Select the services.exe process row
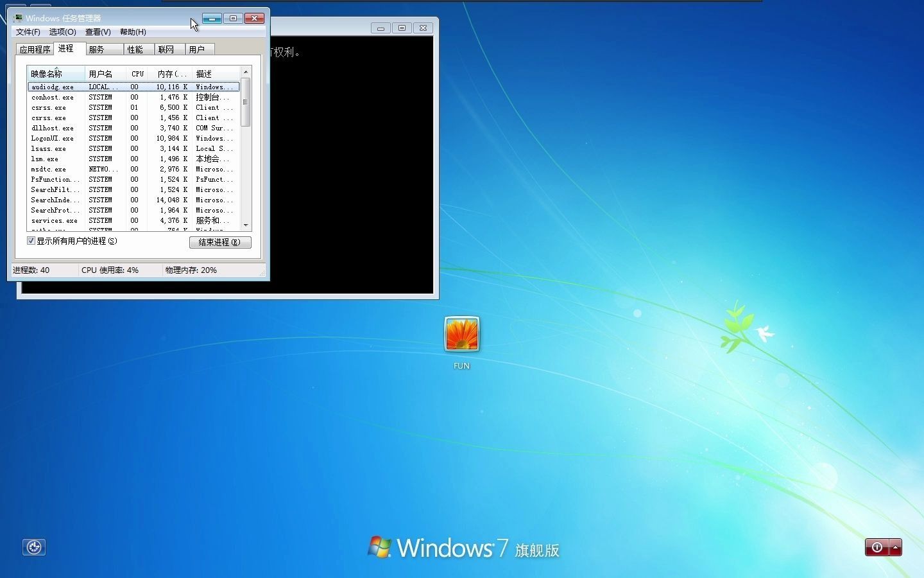Viewport: 924px width, 578px height. click(133, 220)
